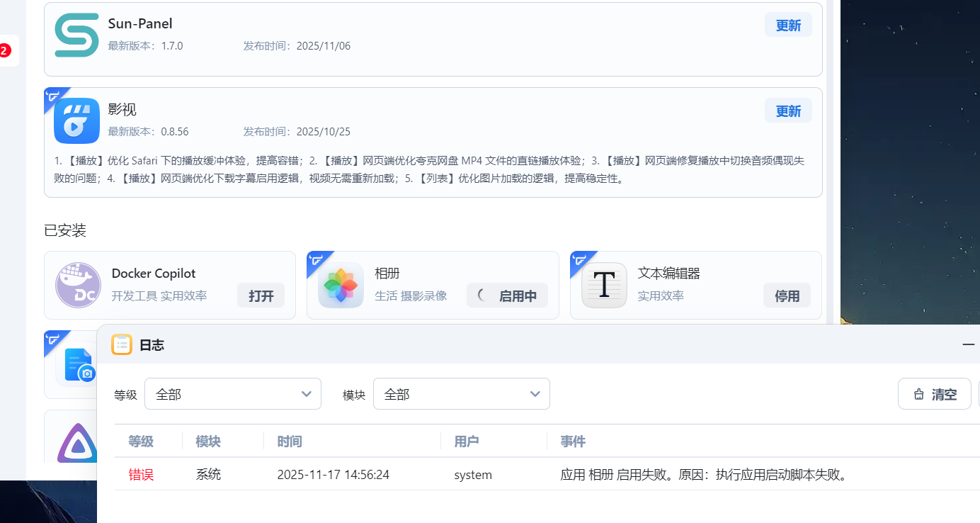This screenshot has height=523, width=980.
Task: Click the system user cell in log
Action: pos(473,475)
